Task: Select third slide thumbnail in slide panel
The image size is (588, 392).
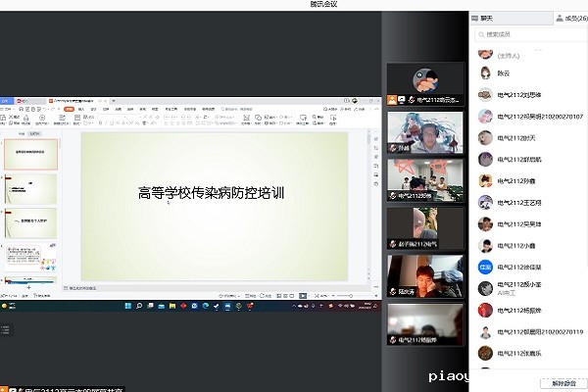Action: tap(32, 222)
